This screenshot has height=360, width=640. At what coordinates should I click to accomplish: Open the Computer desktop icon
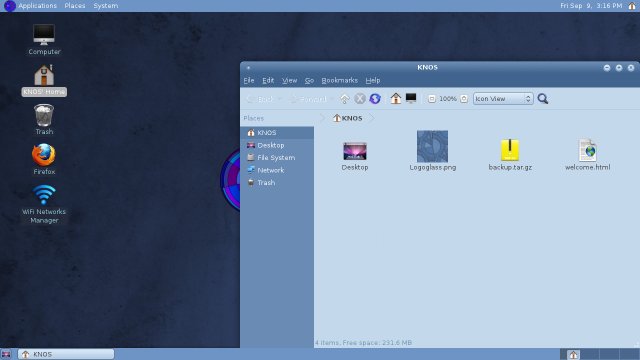tap(44, 40)
